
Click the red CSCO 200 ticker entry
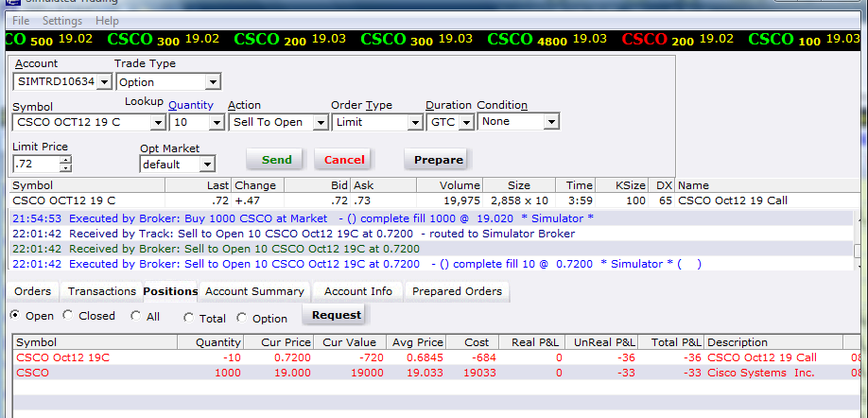point(677,40)
